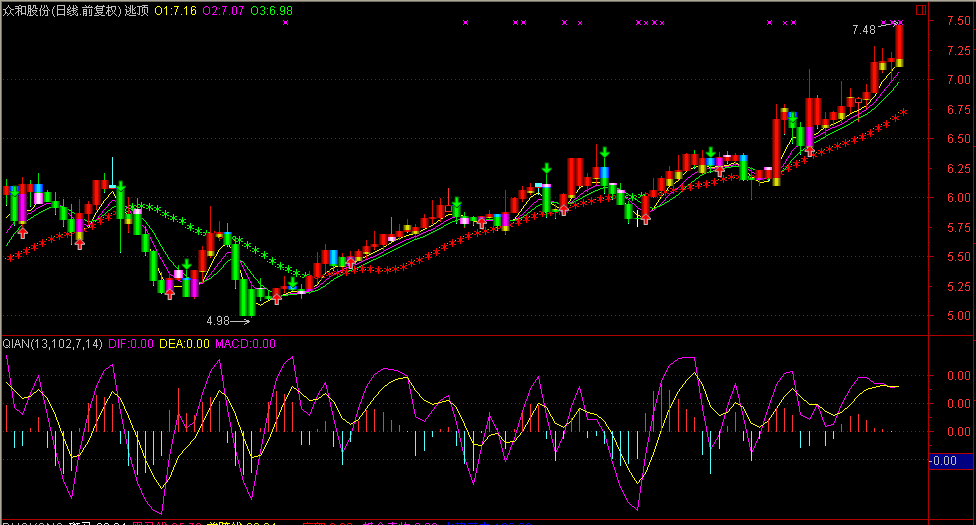Click the small red square icon at top-right of chart
The height and width of the screenshot is (525, 976).
[921, 10]
